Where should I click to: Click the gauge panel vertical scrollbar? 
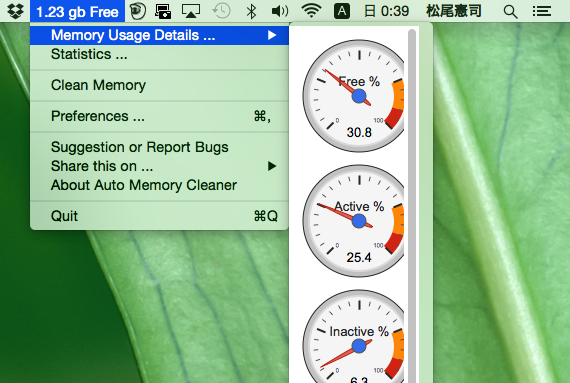click(412, 206)
